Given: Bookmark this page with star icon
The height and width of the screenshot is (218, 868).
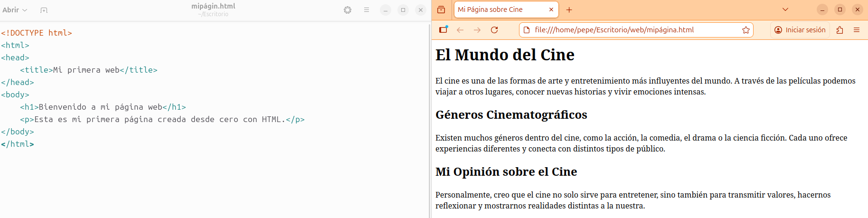Looking at the screenshot, I should click(746, 30).
